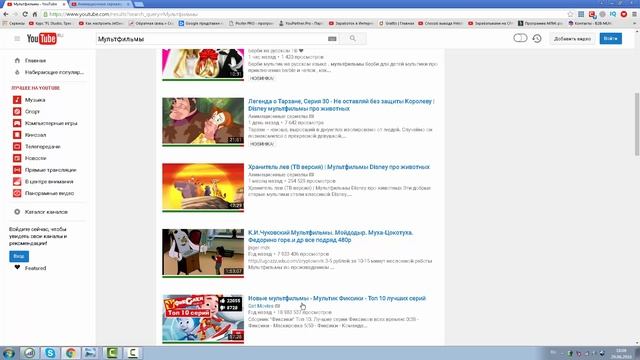Click the magnifier search button

[x=353, y=39]
